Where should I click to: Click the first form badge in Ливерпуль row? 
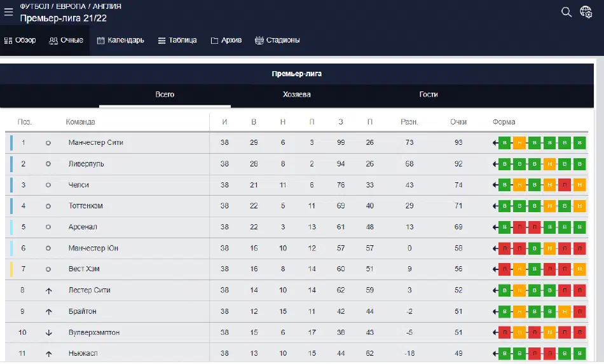click(x=504, y=164)
